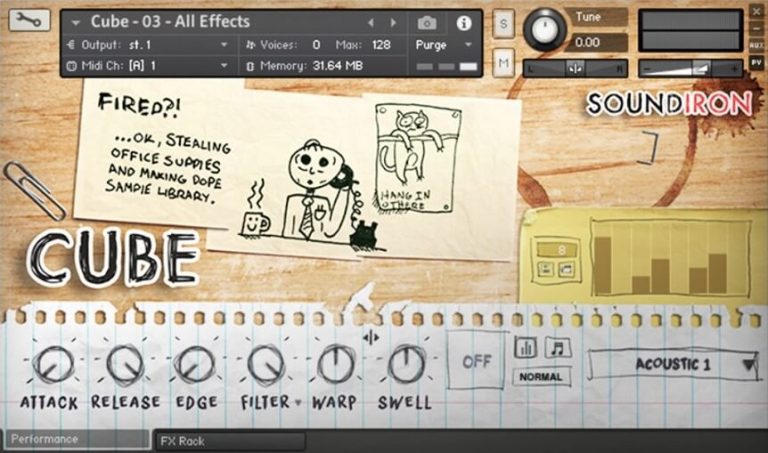768x453 pixels.
Task: Click the music note icon
Action: (558, 347)
